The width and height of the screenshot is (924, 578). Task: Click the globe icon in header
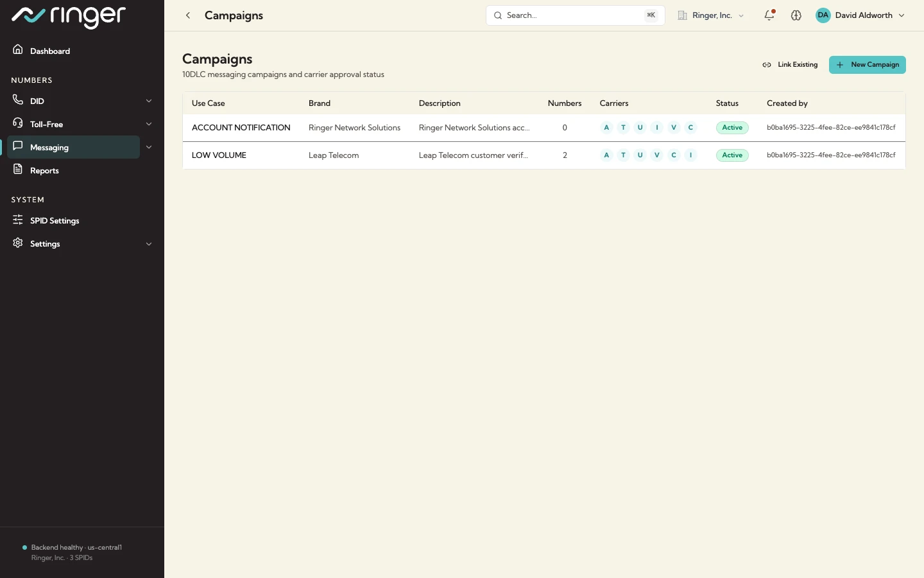(x=796, y=15)
